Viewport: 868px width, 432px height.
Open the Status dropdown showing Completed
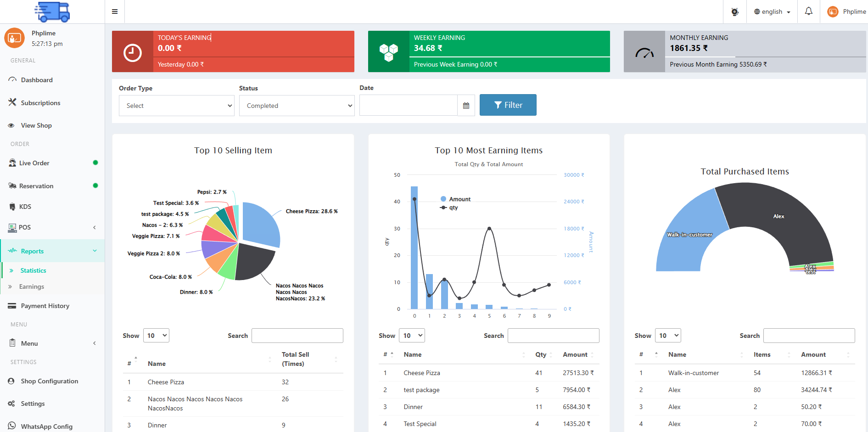(297, 106)
